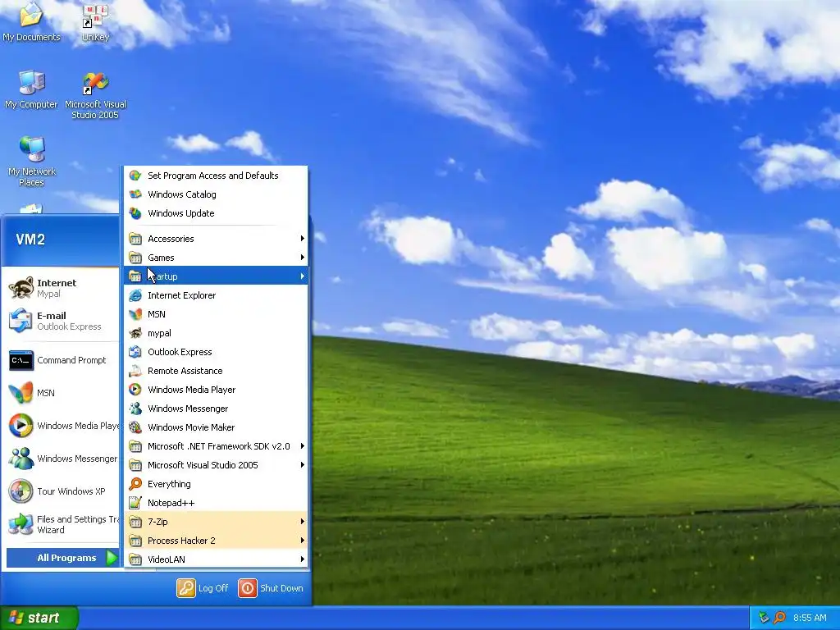Expand the highlighted Startup folder arrow
Viewport: 840px width, 630px height.
(303, 276)
